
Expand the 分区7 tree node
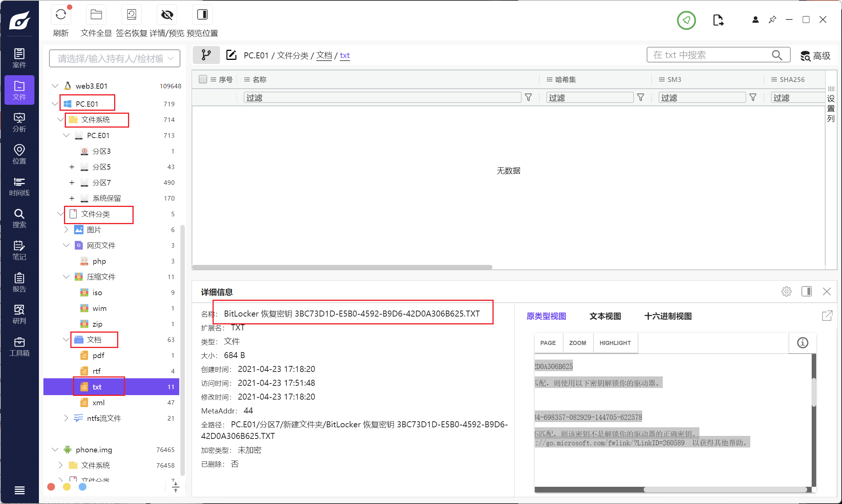(x=72, y=183)
